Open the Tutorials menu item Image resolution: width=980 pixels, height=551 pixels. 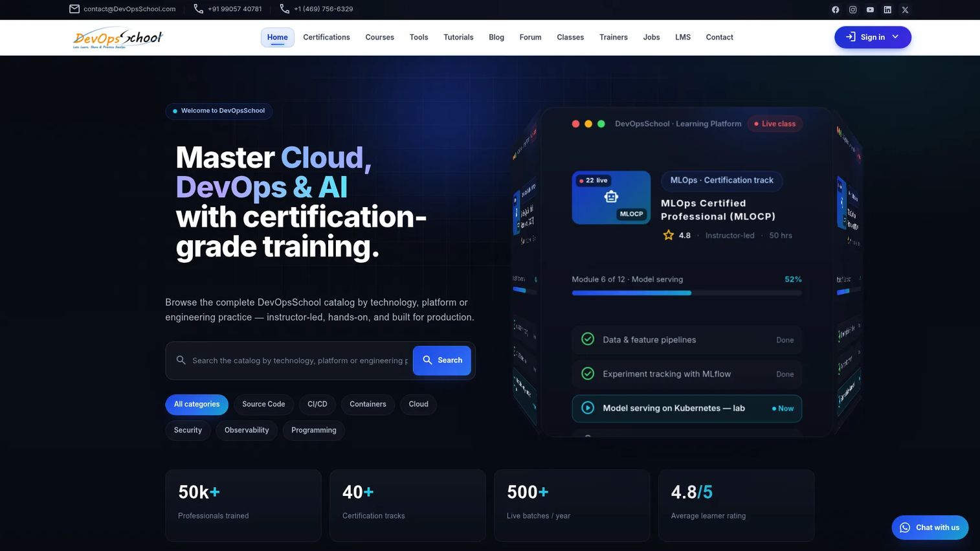pos(458,38)
